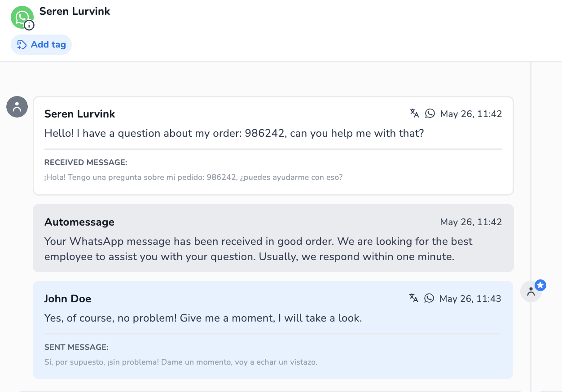Click the Automessage timestamp May 26, 11:42

(x=471, y=222)
